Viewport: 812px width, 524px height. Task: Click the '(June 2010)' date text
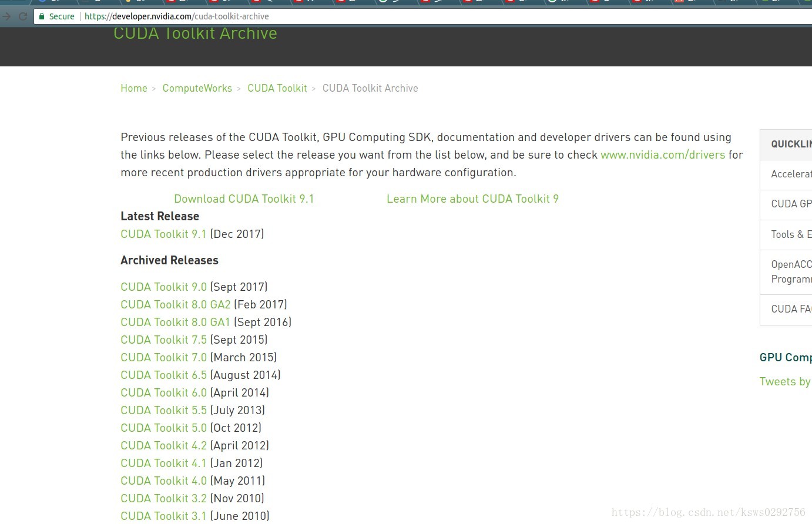point(240,516)
